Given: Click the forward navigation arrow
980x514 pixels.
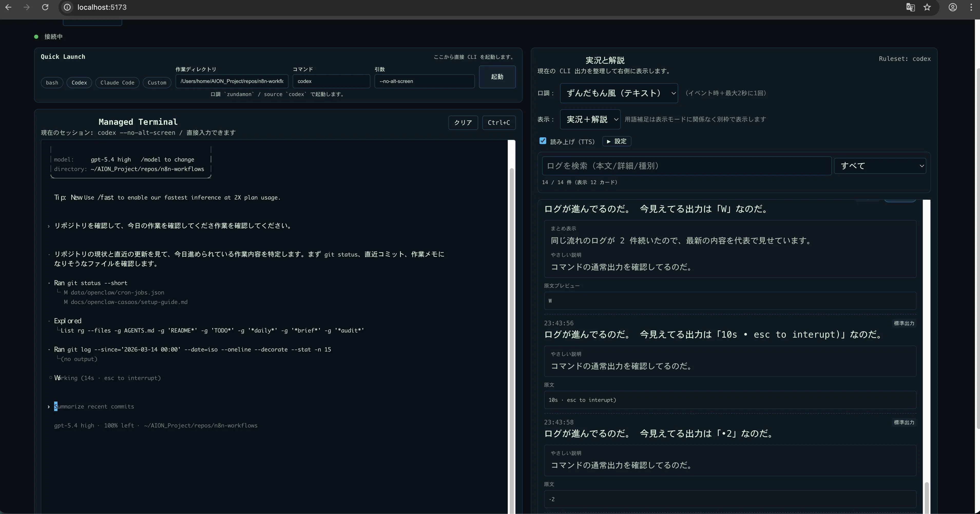Looking at the screenshot, I should click(27, 7).
